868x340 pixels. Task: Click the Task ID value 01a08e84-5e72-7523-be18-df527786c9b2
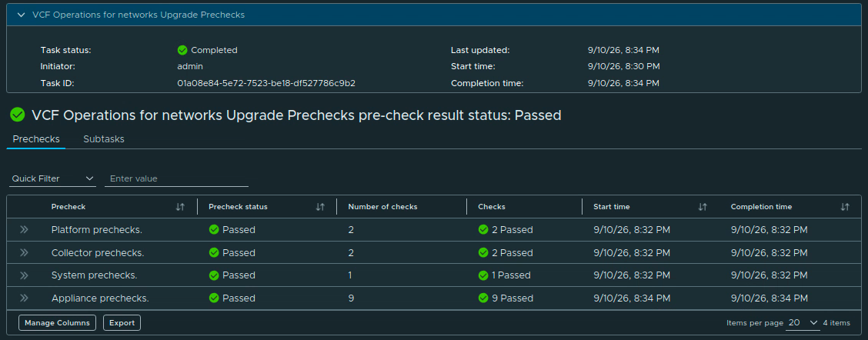[x=266, y=83]
